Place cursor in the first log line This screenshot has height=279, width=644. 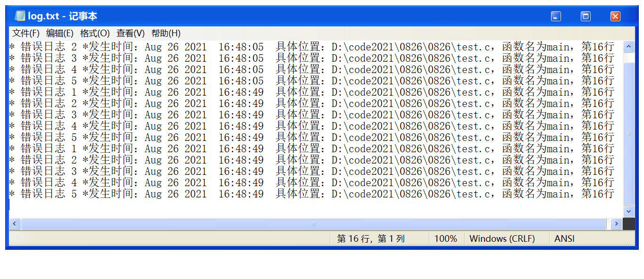(x=311, y=47)
